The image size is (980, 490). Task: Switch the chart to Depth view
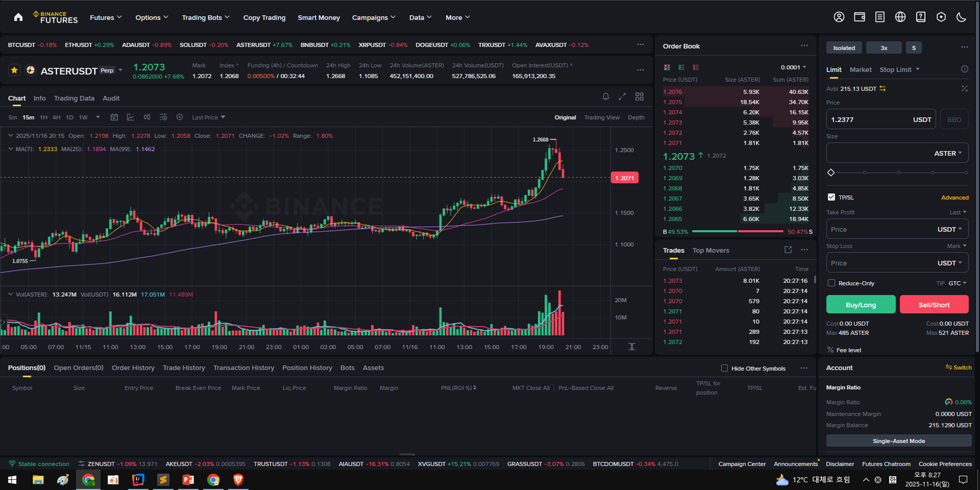636,117
